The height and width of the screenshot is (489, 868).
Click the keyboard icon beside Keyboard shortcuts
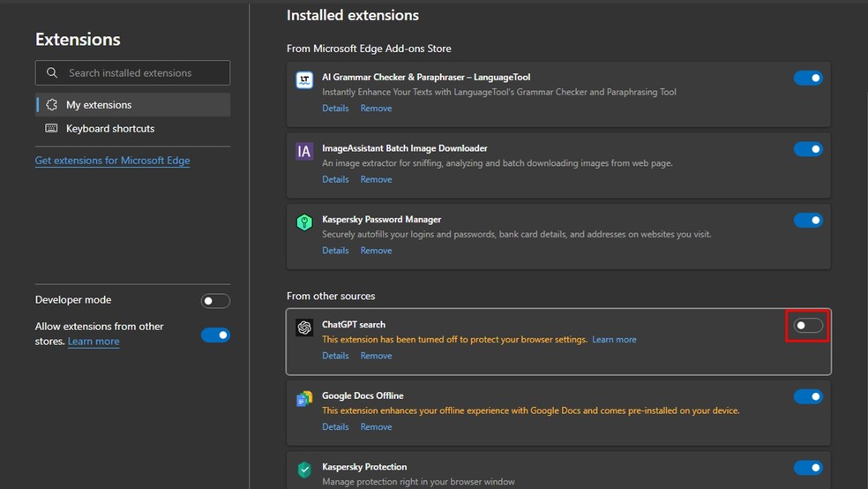[x=51, y=128]
